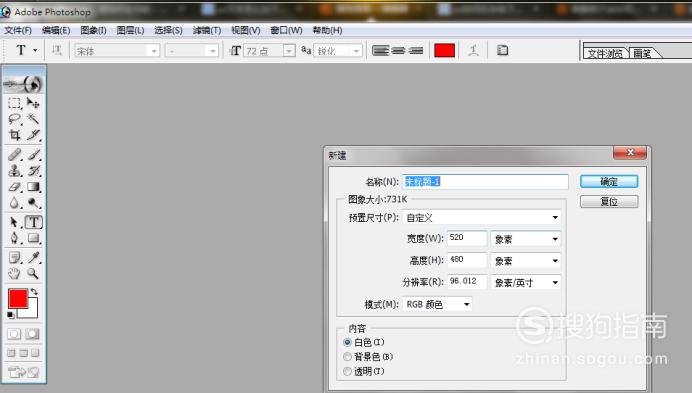
Task: Toggle text orientation in options bar
Action: [56, 50]
